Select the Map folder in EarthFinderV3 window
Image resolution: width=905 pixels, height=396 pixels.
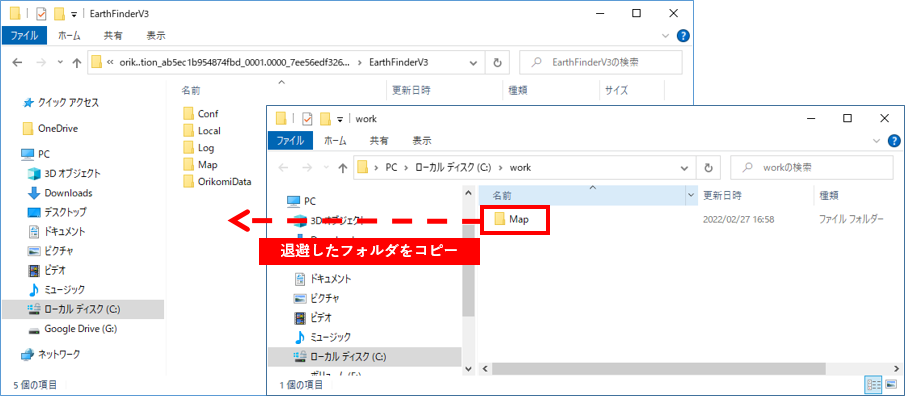click(x=200, y=165)
